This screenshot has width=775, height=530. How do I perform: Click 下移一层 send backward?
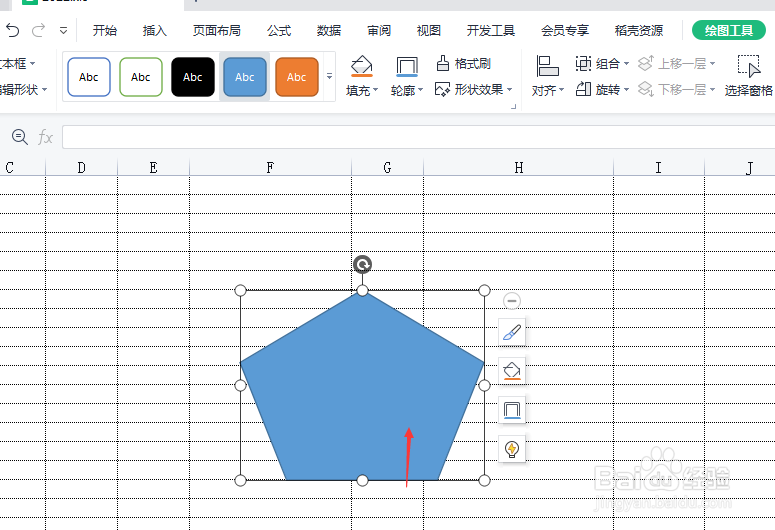(x=676, y=89)
